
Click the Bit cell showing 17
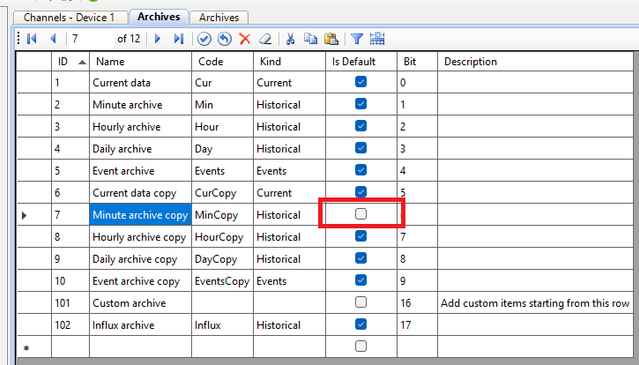(x=417, y=325)
